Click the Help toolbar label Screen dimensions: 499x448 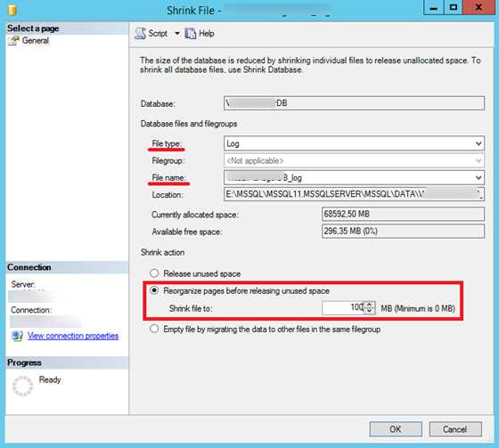206,34
